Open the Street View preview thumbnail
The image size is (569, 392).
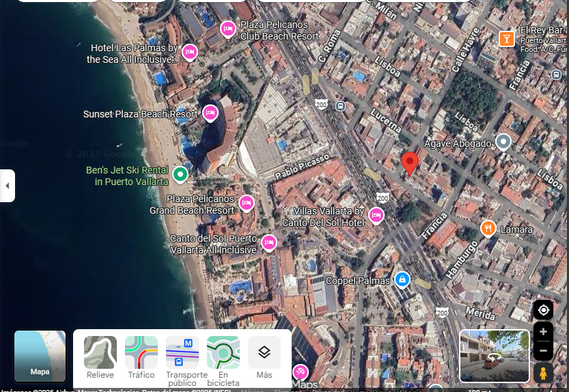495,356
